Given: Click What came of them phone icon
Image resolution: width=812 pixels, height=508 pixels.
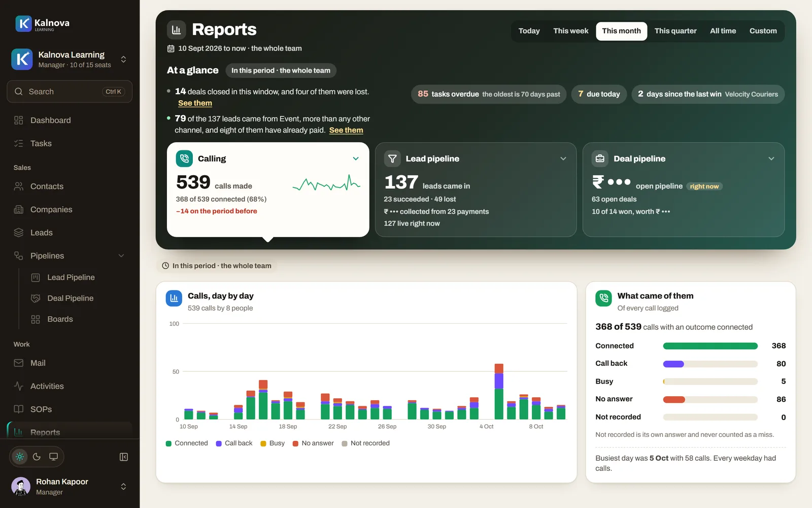Looking at the screenshot, I should (x=604, y=298).
